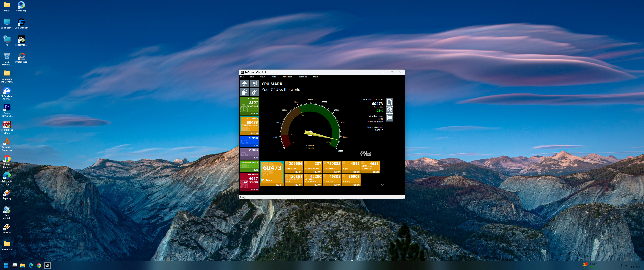Switch to the gauge chart view icon
Image resolution: width=644 pixels, height=270 pixels.
(363, 154)
